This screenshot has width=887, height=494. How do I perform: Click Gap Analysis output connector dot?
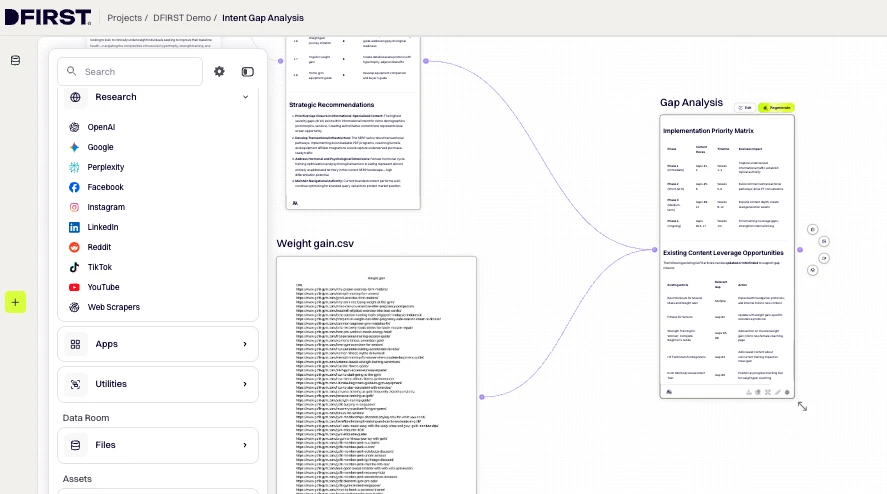[800, 250]
